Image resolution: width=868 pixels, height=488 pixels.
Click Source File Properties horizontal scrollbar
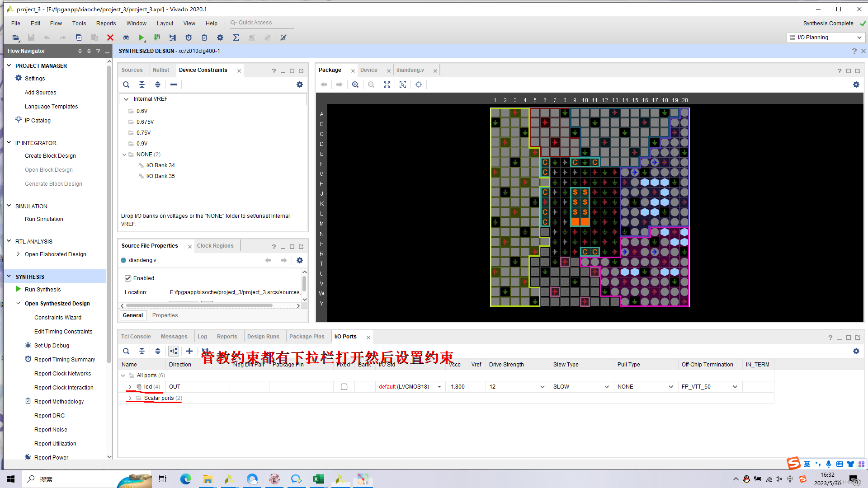click(x=199, y=306)
